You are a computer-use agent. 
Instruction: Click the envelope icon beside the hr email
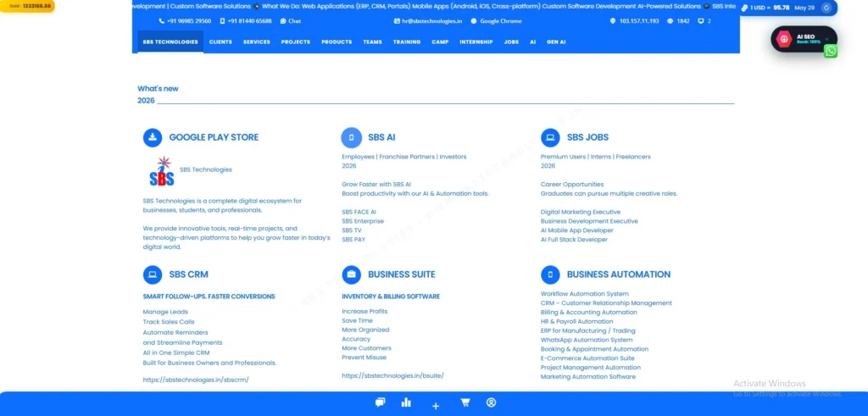point(397,21)
